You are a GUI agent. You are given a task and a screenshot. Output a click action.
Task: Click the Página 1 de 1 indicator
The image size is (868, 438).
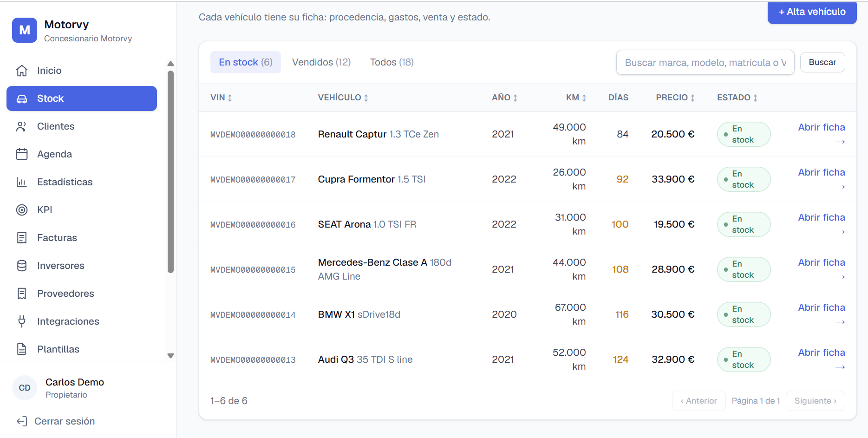[x=756, y=401]
